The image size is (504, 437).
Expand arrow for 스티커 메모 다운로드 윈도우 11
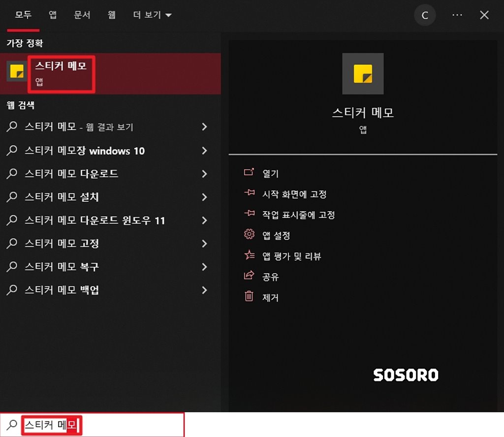(x=204, y=220)
